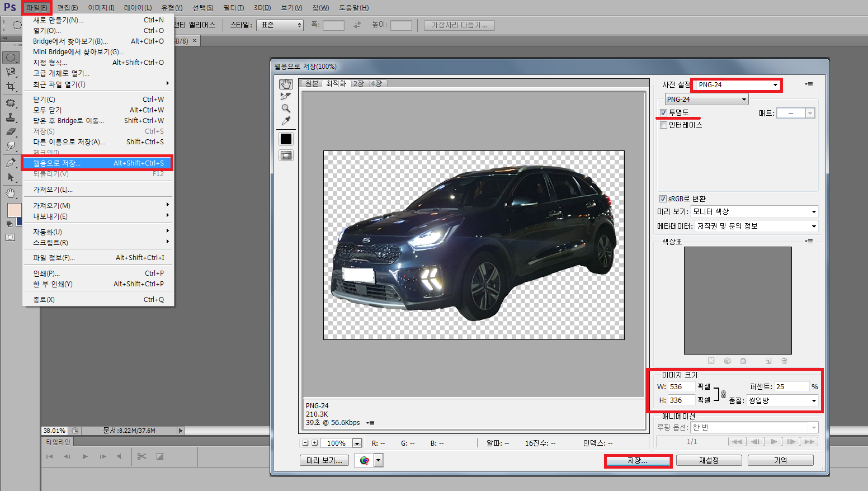This screenshot has width=868, height=491.
Task: Select the eraser tool in left toolbar
Action: click(x=11, y=131)
